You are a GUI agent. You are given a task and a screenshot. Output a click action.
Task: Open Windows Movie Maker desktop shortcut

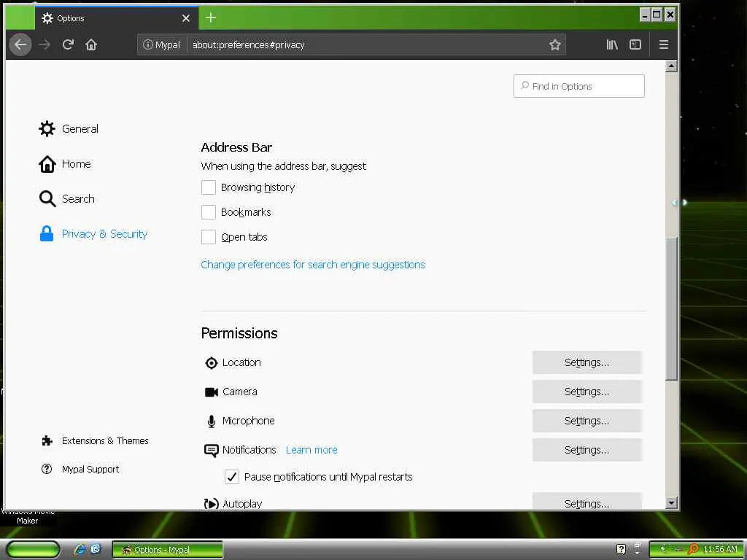[x=28, y=516]
